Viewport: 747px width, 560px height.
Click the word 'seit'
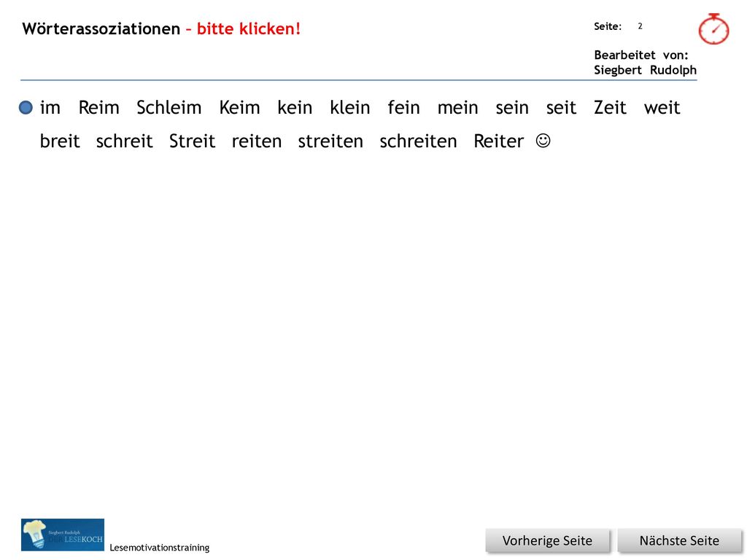tap(561, 108)
